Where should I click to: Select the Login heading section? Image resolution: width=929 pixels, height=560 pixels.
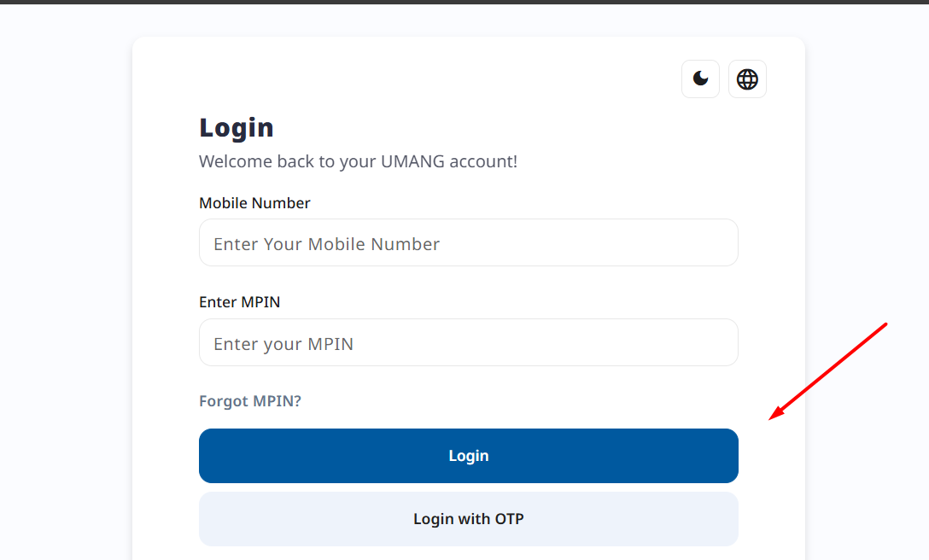236,127
